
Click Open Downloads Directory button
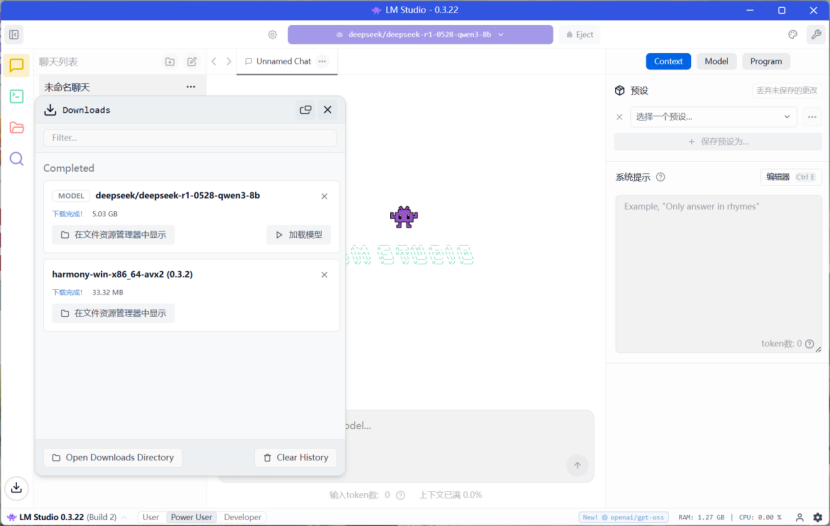click(113, 457)
